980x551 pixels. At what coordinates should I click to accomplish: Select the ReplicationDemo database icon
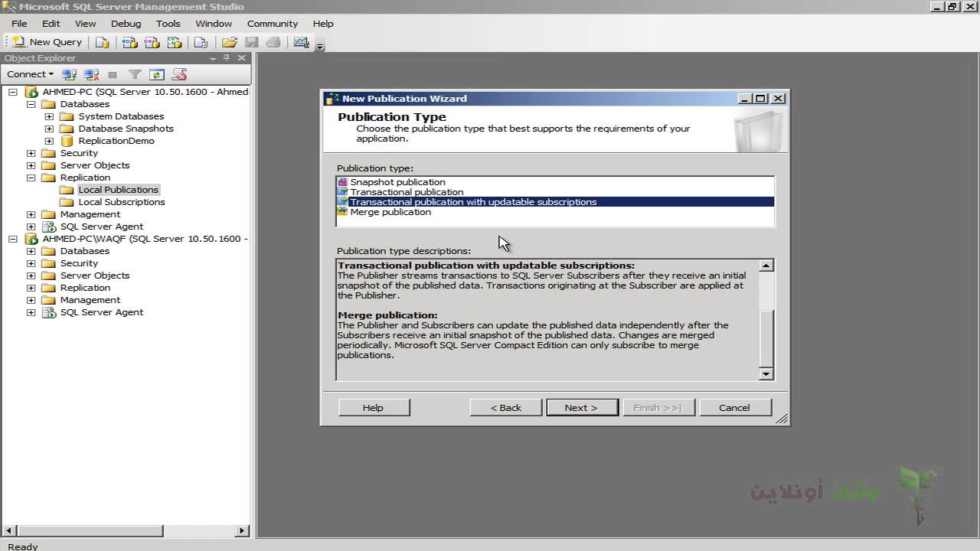click(67, 141)
